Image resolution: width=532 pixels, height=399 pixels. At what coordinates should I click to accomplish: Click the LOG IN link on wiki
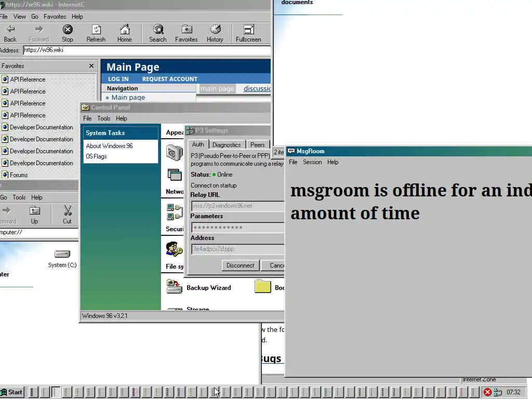118,79
